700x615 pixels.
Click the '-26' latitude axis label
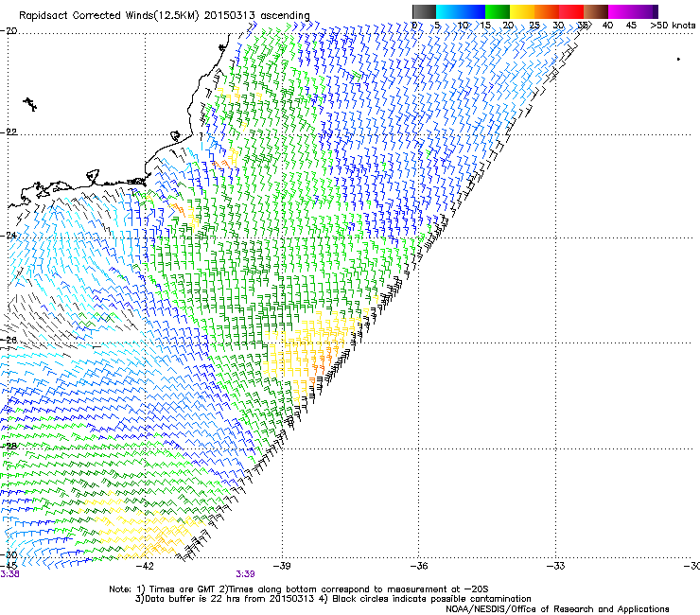point(9,341)
